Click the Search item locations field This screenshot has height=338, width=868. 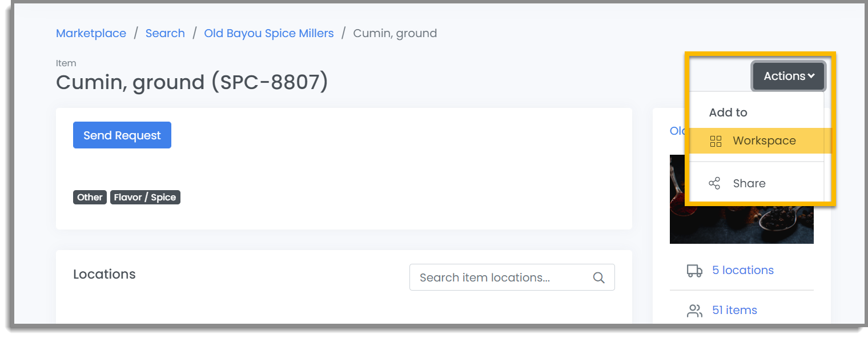[x=512, y=277]
